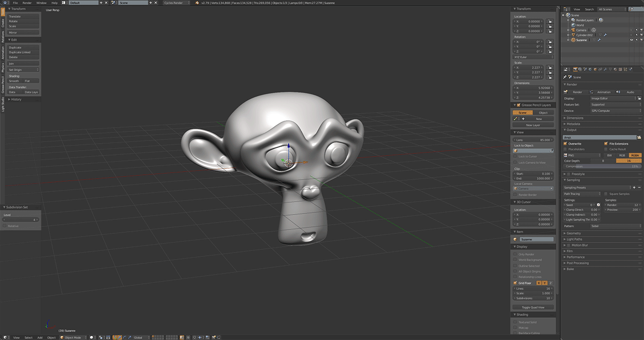644x340 pixels.
Task: Click the Duplicate Linked button
Action: (23, 52)
